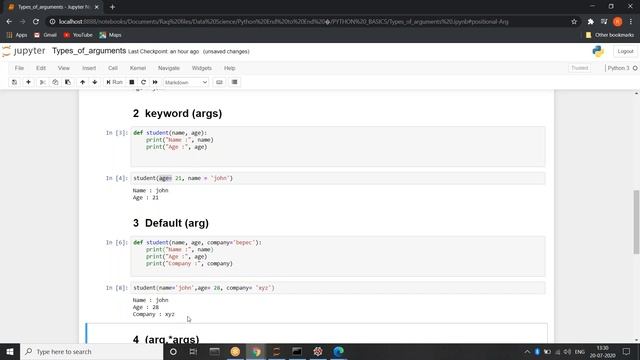Open Cortana circle icon on taskbar
The width and height of the screenshot is (640, 360).
tap(173, 351)
